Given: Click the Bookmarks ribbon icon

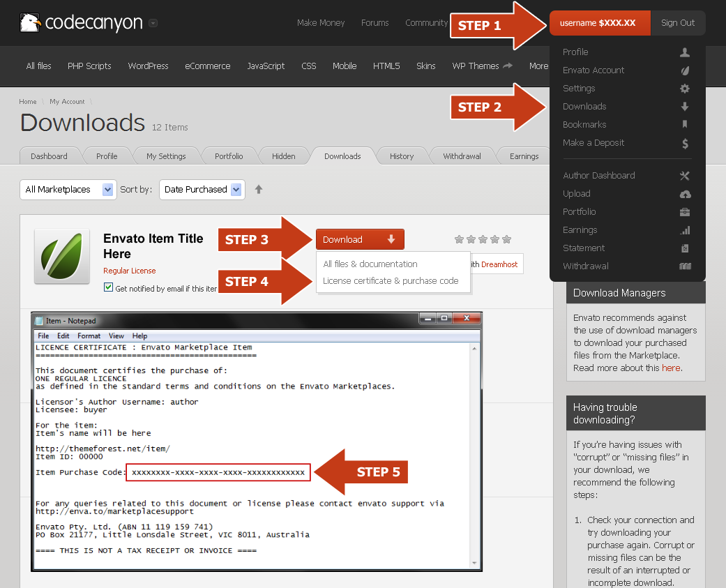Looking at the screenshot, I should [x=685, y=125].
